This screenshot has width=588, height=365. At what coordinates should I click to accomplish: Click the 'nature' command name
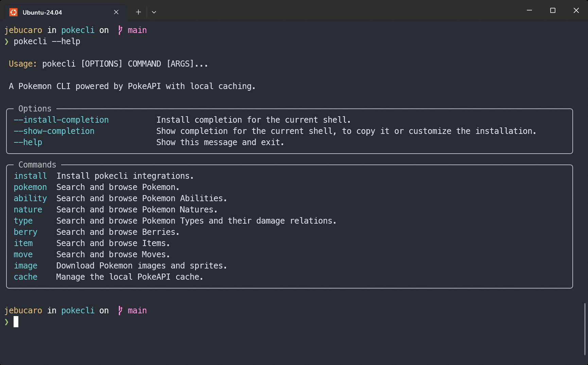click(x=28, y=210)
